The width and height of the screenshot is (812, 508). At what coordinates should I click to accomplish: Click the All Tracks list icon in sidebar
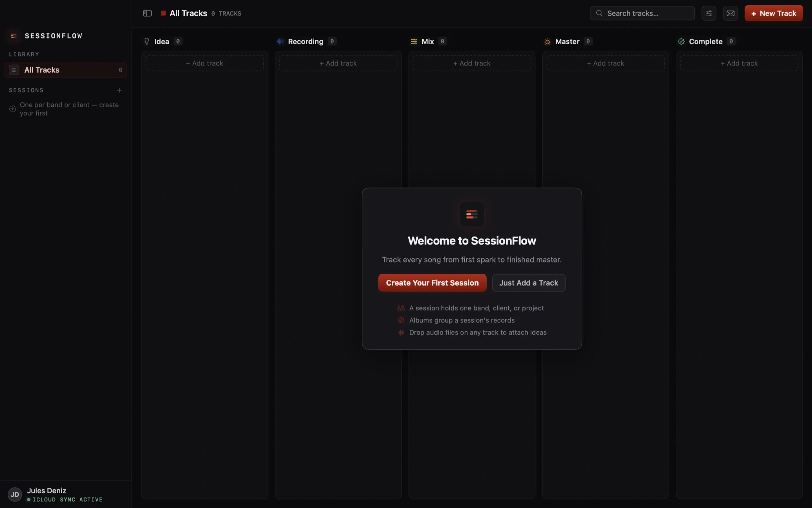[x=14, y=70]
